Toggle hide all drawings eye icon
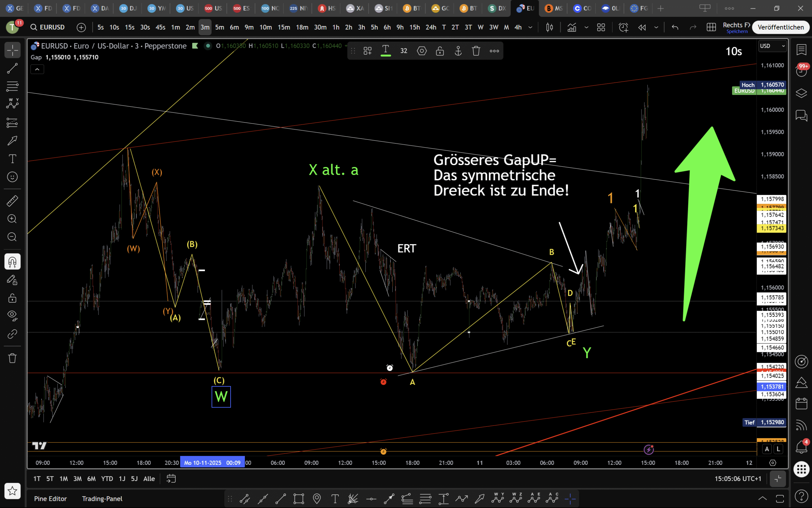Viewport: 812px width, 508px height. [x=12, y=315]
